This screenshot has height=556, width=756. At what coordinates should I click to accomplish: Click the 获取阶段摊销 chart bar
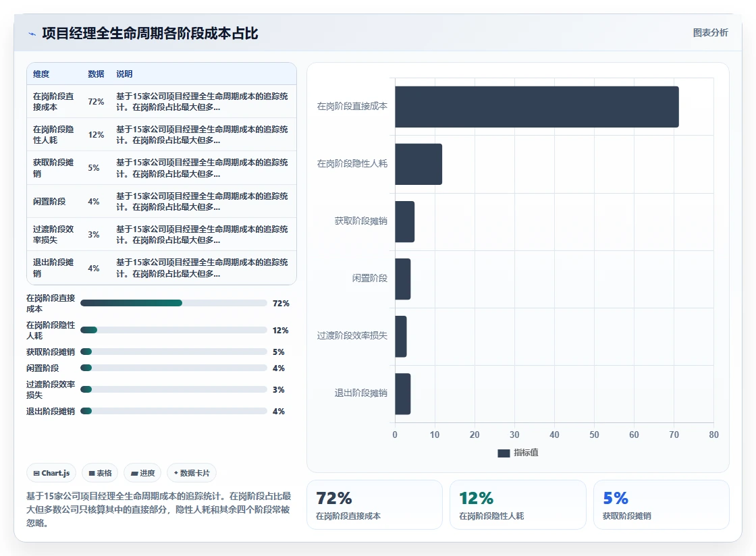click(404, 221)
